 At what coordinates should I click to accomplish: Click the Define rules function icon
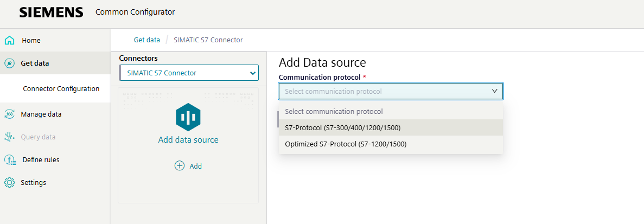point(10,160)
